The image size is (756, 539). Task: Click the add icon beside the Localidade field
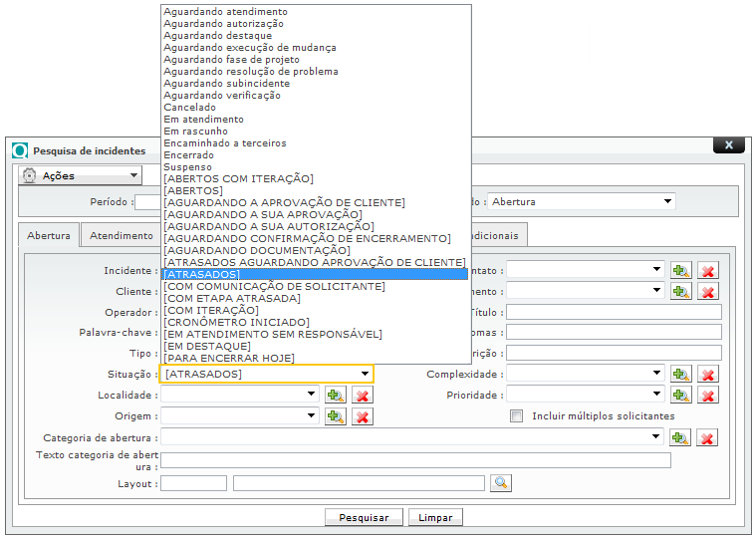click(336, 396)
